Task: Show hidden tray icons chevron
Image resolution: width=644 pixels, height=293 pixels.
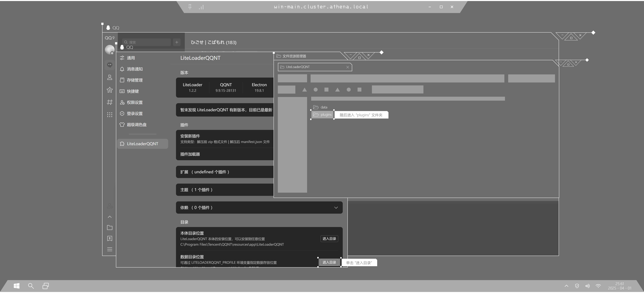Action: [x=566, y=286]
